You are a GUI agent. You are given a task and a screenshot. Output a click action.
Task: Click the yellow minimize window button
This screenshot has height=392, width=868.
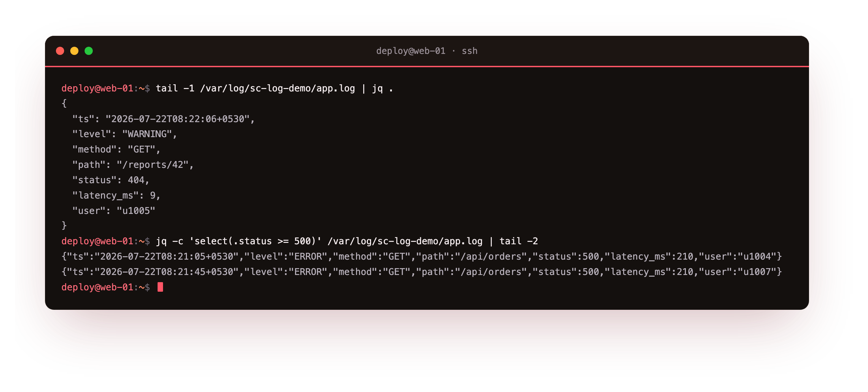74,51
